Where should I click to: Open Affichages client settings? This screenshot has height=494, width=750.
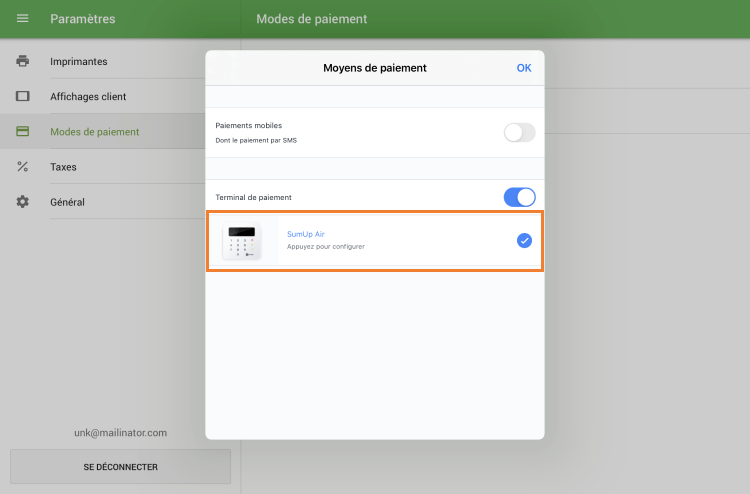pos(103,96)
